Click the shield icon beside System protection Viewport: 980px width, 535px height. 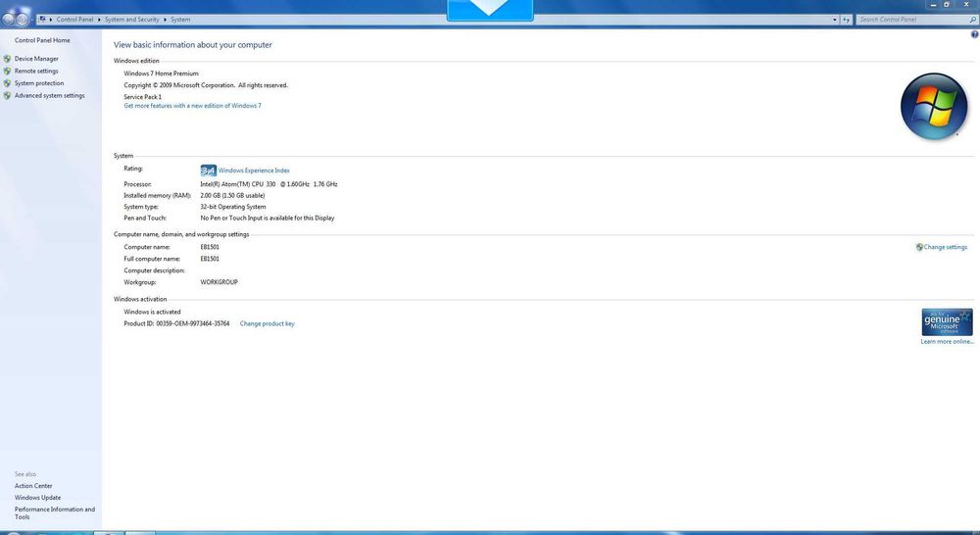tap(7, 83)
